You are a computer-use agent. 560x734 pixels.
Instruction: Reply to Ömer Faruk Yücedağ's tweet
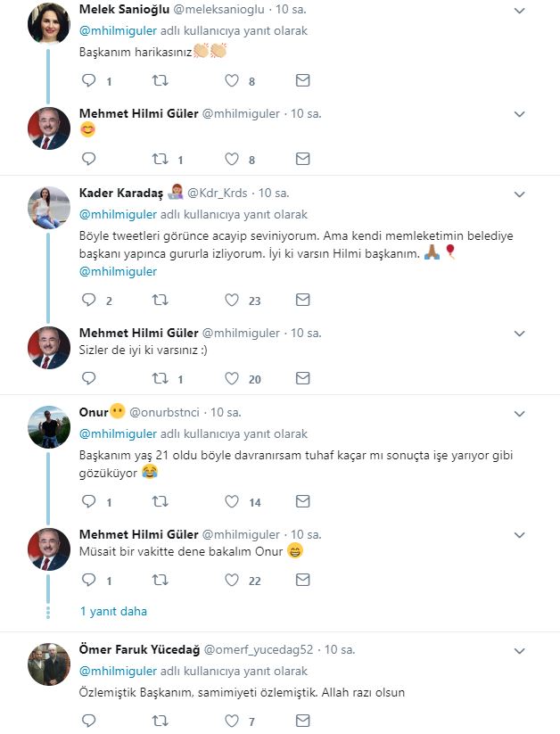(x=89, y=722)
